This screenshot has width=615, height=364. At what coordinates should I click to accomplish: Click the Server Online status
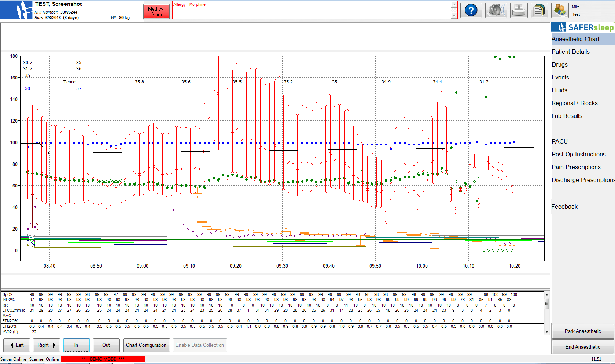[x=13, y=359]
